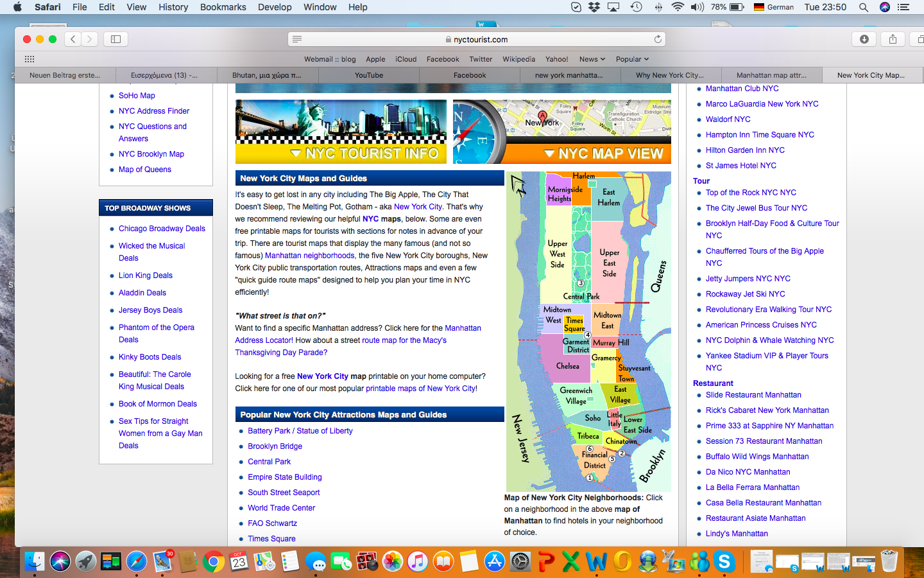Select Greenwich Village on the map
The image size is (924, 578).
(576, 396)
